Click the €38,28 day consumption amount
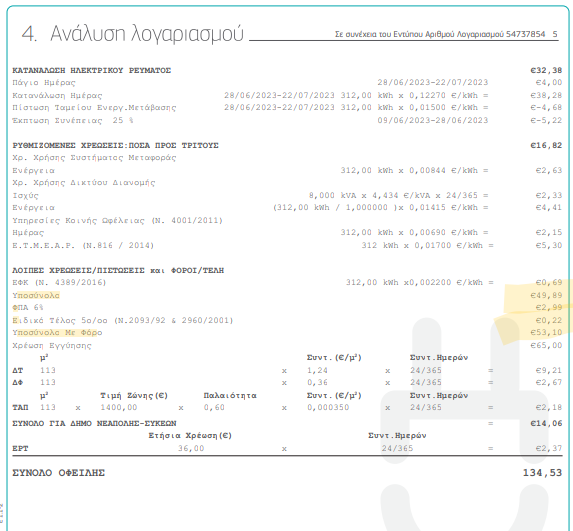The width and height of the screenshot is (573, 531). (x=546, y=96)
